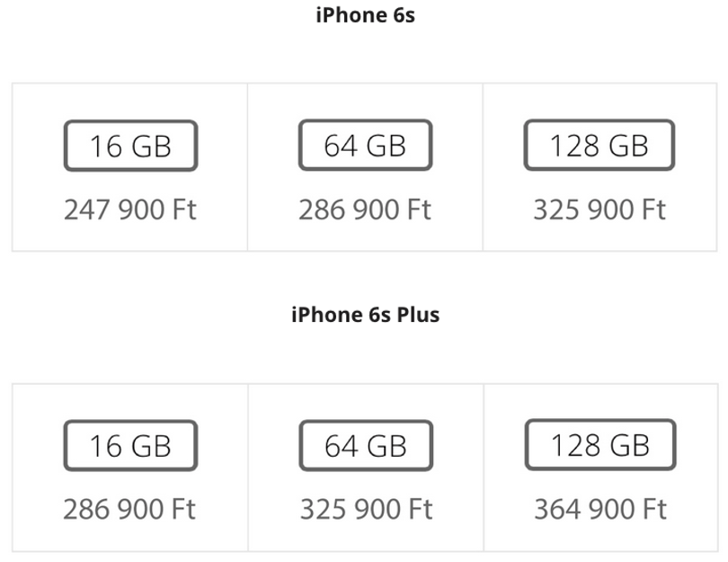Select iPhone 6s 128 GB storage option
This screenshot has width=728, height=562.
click(x=599, y=145)
